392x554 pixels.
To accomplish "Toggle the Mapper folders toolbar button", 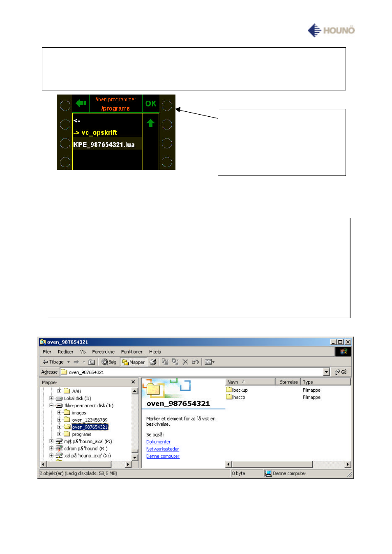I will click(x=133, y=362).
